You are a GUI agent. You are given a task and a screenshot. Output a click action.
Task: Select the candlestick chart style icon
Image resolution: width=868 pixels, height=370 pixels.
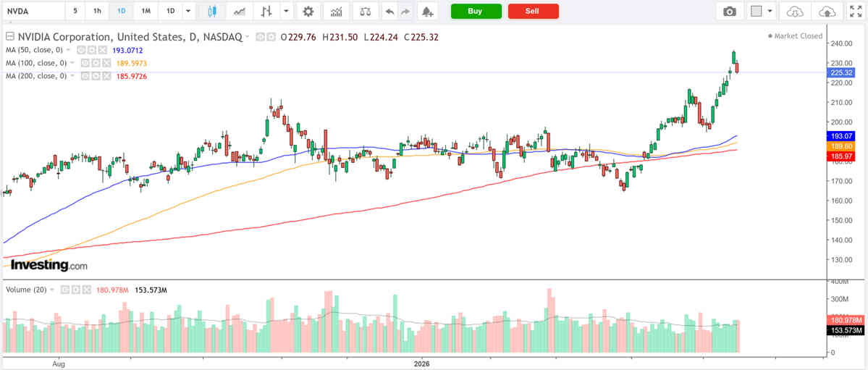click(213, 11)
